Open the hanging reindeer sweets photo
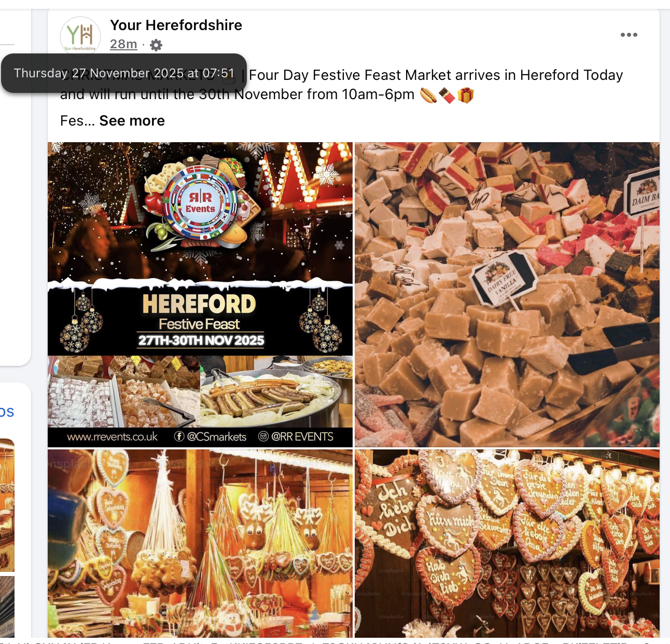This screenshot has width=670, height=644. [200, 543]
